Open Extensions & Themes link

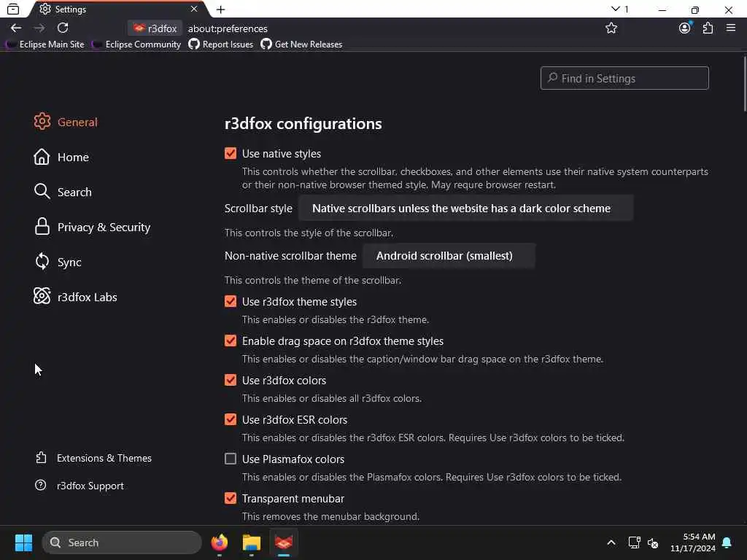click(93, 458)
